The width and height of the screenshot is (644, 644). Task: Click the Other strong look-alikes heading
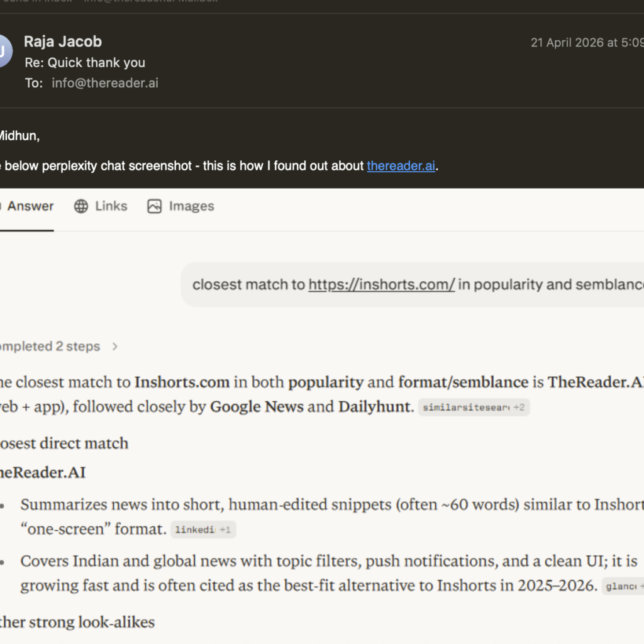pos(77,623)
